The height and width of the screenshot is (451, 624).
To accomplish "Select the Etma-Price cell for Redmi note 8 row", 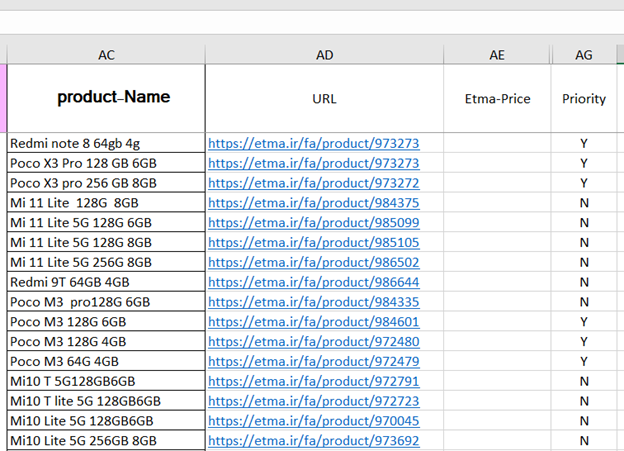I will [x=497, y=143].
